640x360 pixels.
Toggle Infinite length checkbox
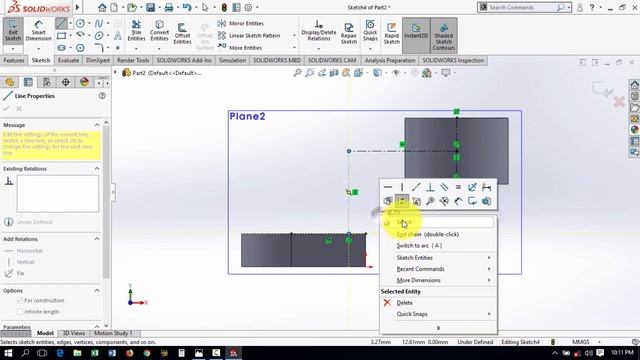pos(19,312)
